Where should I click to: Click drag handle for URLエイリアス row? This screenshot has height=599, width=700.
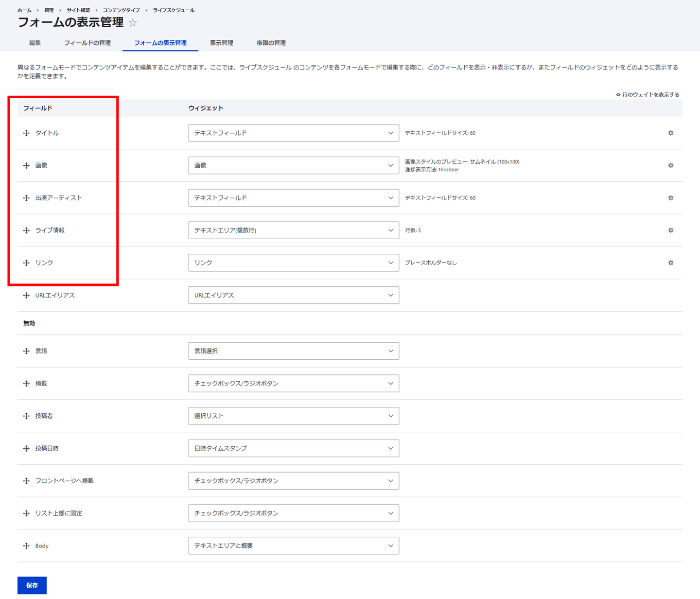click(26, 295)
